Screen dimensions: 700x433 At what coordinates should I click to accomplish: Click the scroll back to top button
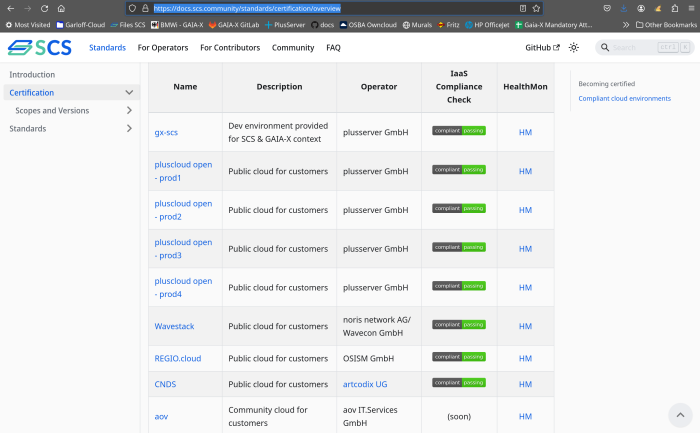pyautogui.click(x=680, y=415)
